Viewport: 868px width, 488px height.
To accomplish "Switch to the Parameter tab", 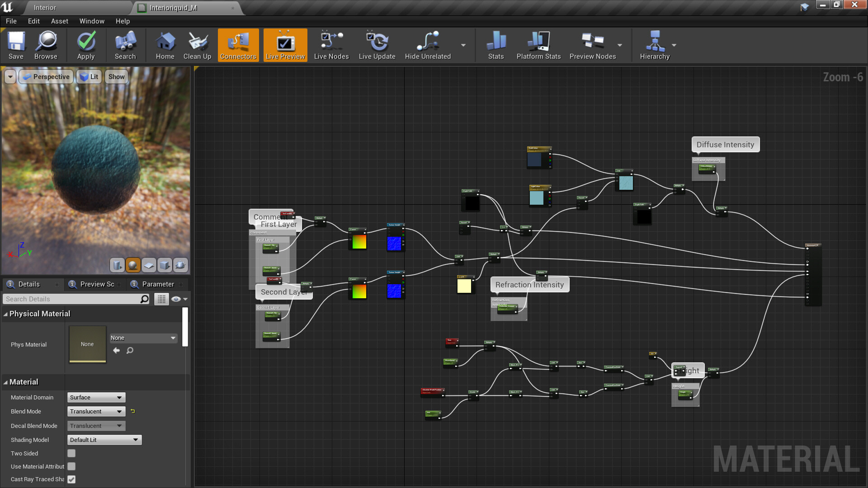I will 157,284.
